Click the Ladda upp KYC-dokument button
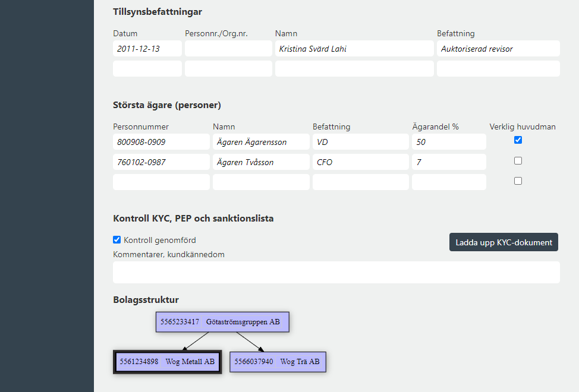 (504, 242)
